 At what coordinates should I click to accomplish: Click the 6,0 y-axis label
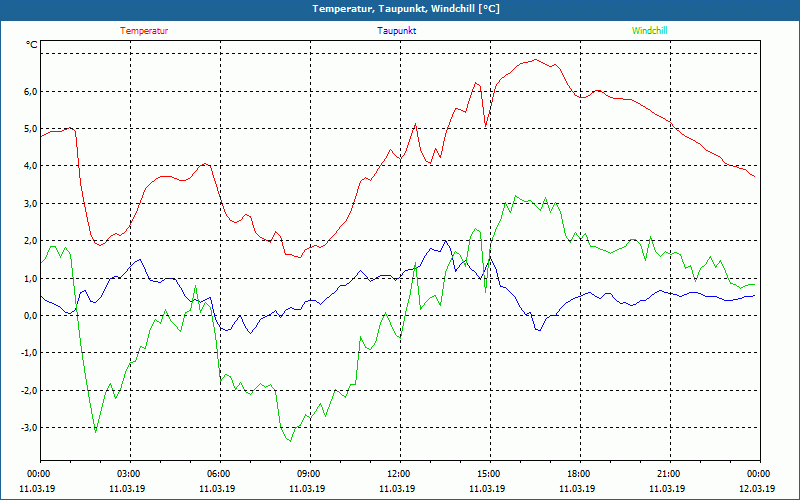click(x=30, y=92)
